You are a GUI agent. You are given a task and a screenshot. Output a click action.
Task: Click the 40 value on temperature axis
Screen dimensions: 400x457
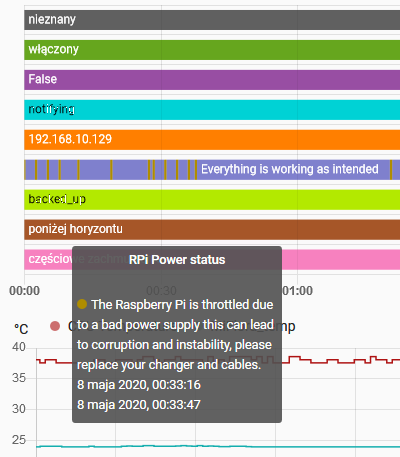tap(19, 347)
